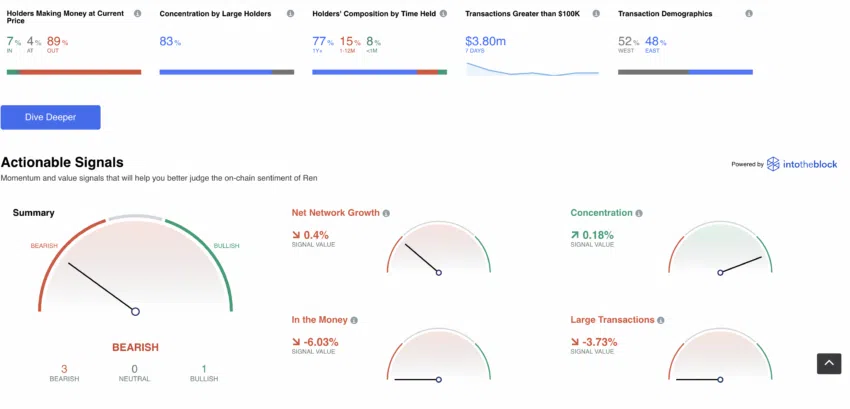Open info icon next to Concentration signal

tap(639, 214)
